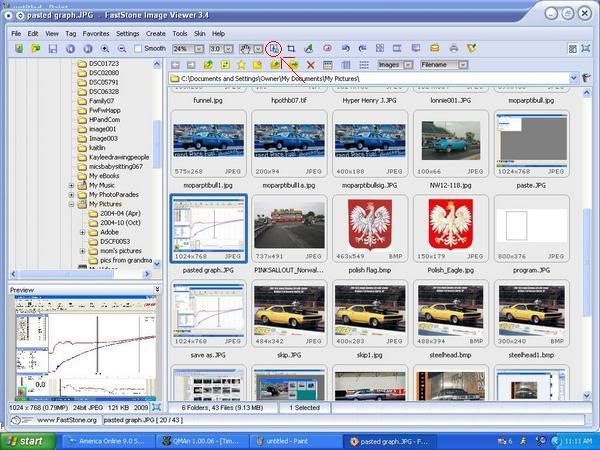This screenshot has width=600, height=450.
Task: Click the Go up one folder icon
Action: tap(208, 65)
